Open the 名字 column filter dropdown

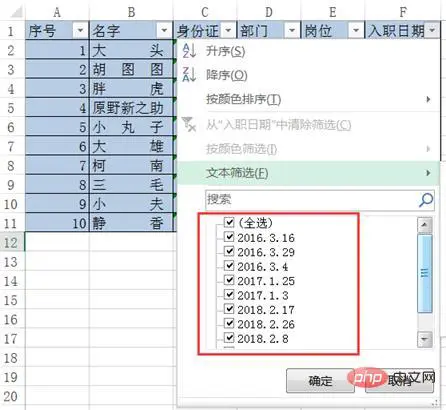(164, 31)
